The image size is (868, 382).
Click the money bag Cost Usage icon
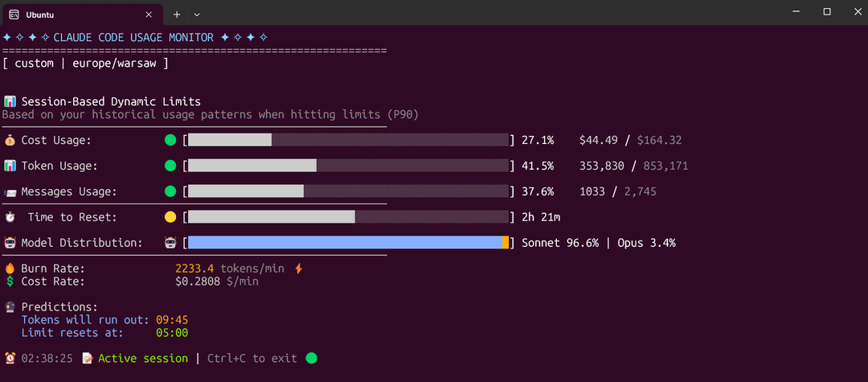(x=10, y=140)
